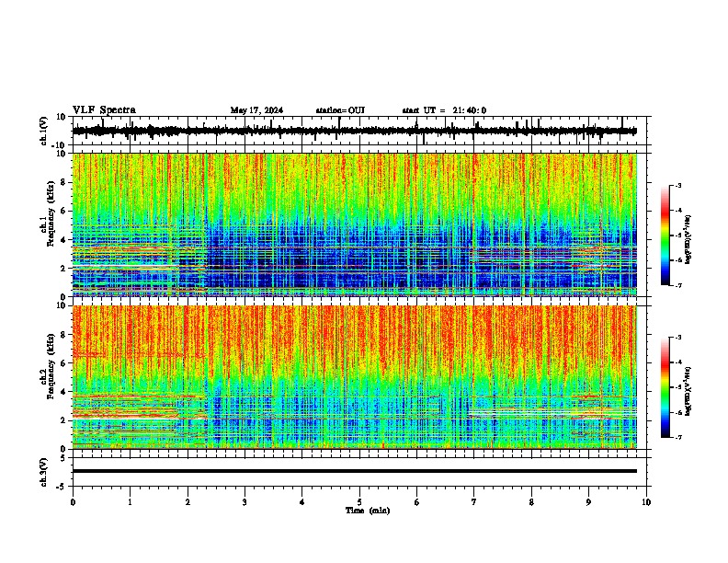Select the "start UT = 21:40:0" text
This screenshot has width=728, height=563.
(x=444, y=110)
